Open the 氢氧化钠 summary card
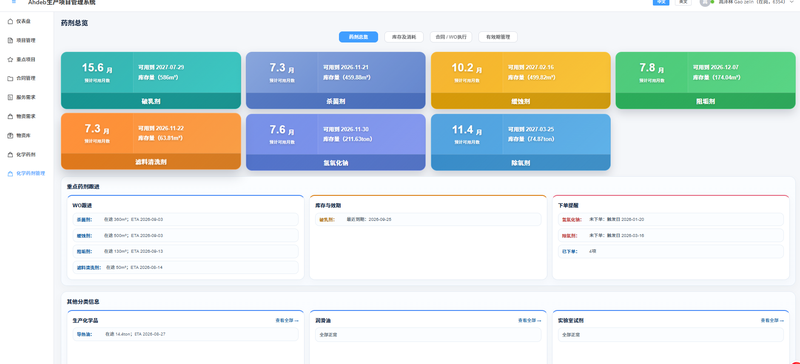This screenshot has width=800, height=364. click(x=336, y=141)
